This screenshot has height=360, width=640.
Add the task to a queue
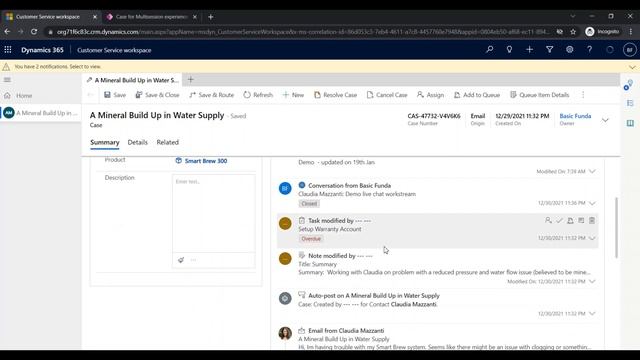pyautogui.click(x=570, y=220)
